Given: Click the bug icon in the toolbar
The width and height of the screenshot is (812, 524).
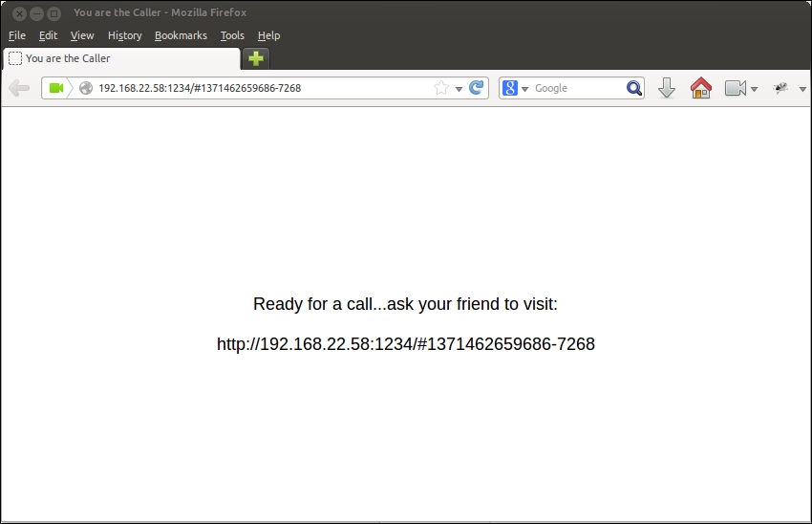Looking at the screenshot, I should (x=780, y=88).
